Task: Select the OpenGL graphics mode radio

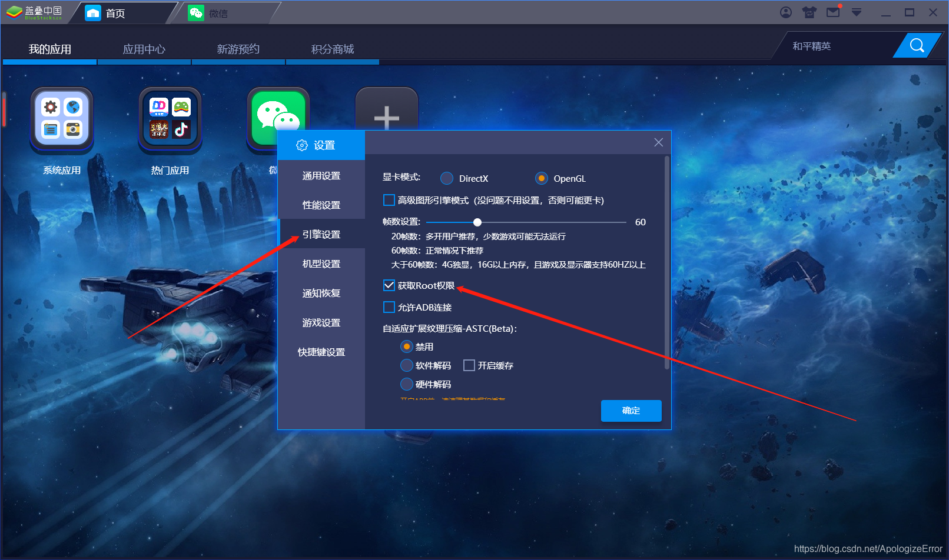Action: click(x=542, y=178)
